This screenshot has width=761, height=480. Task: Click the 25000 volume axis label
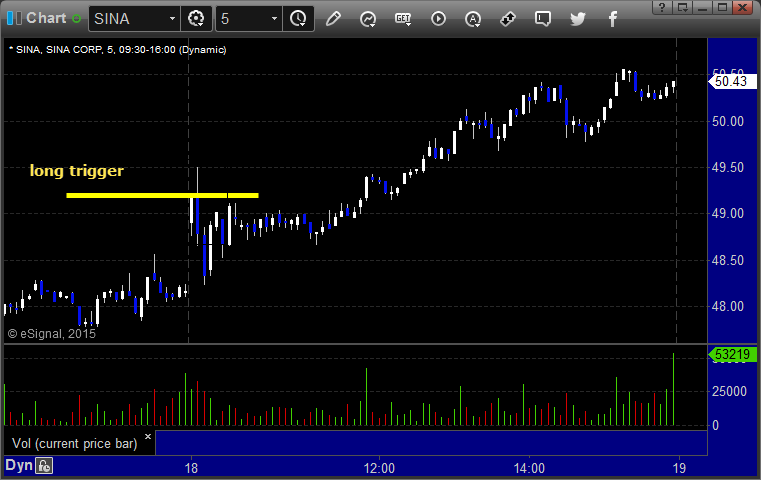729,391
